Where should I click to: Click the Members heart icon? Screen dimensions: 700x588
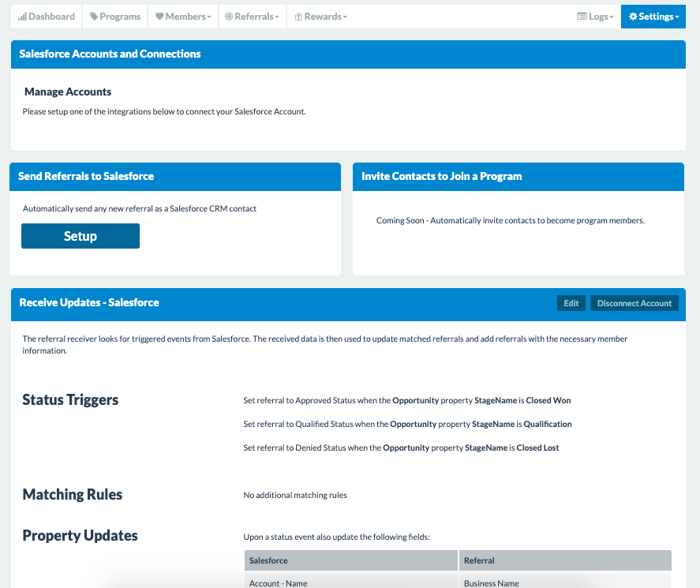159,17
